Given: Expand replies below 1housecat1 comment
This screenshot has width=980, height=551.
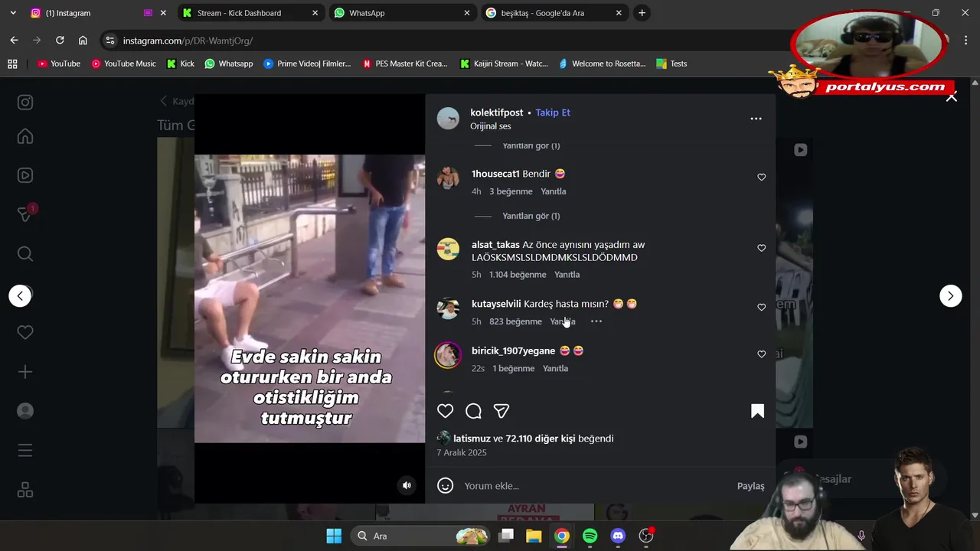Looking at the screenshot, I should 531,216.
